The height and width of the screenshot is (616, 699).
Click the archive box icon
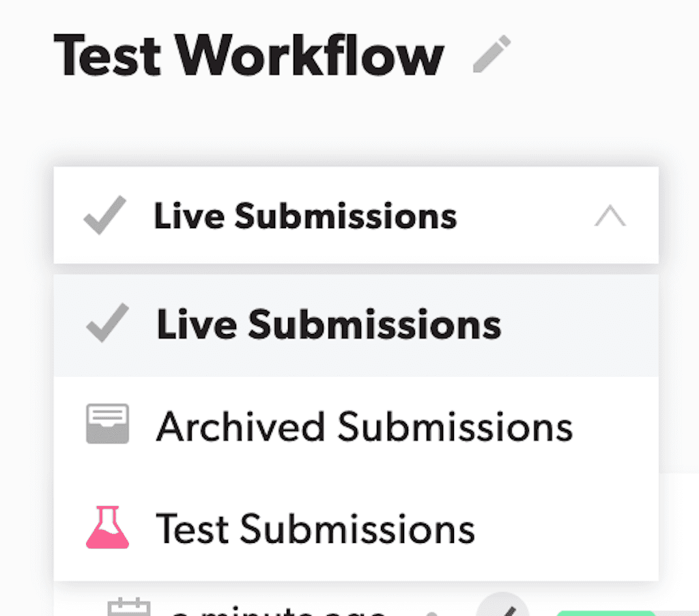point(107,424)
